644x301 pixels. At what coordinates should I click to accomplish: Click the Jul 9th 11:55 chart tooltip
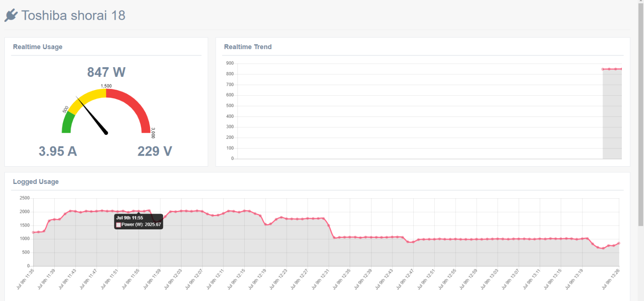[139, 221]
